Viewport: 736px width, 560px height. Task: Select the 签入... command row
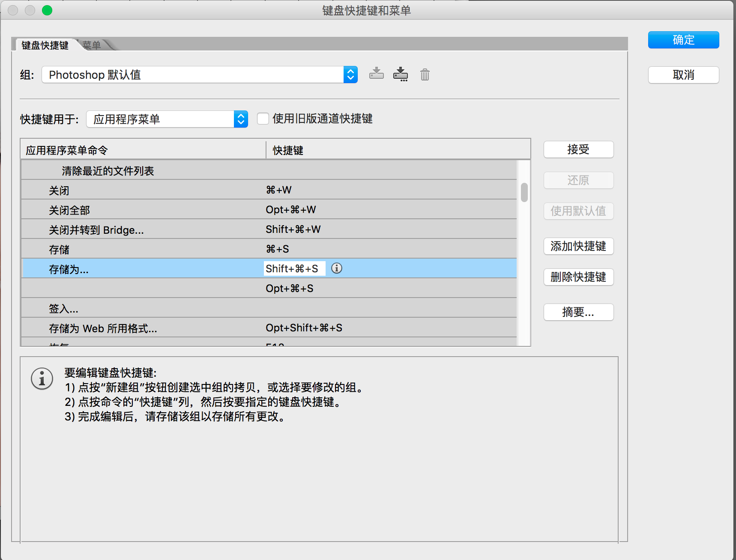click(269, 308)
